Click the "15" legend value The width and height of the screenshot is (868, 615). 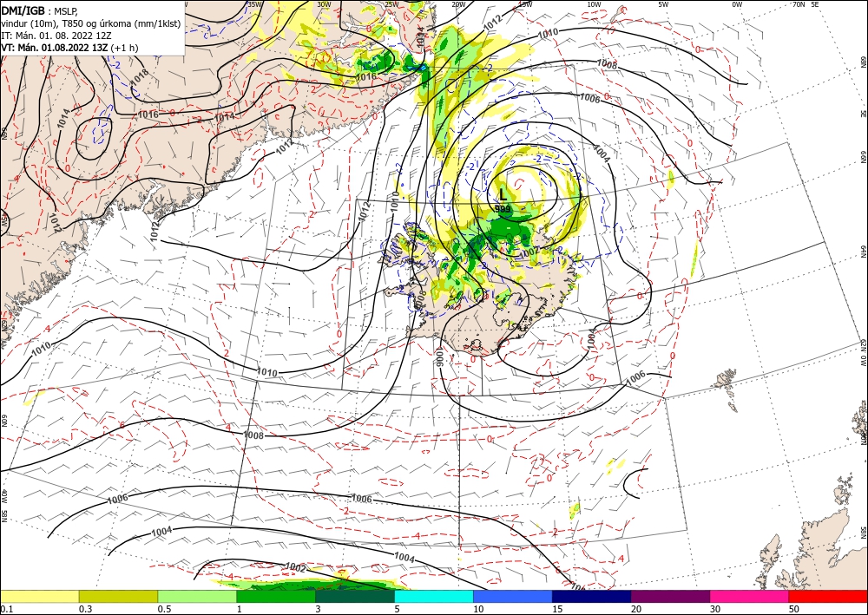557,609
